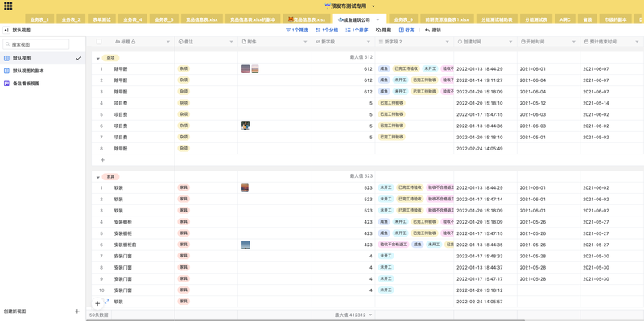Switch to the 业务表_4 tab
Image resolution: width=644 pixels, height=321 pixels.
point(133,19)
